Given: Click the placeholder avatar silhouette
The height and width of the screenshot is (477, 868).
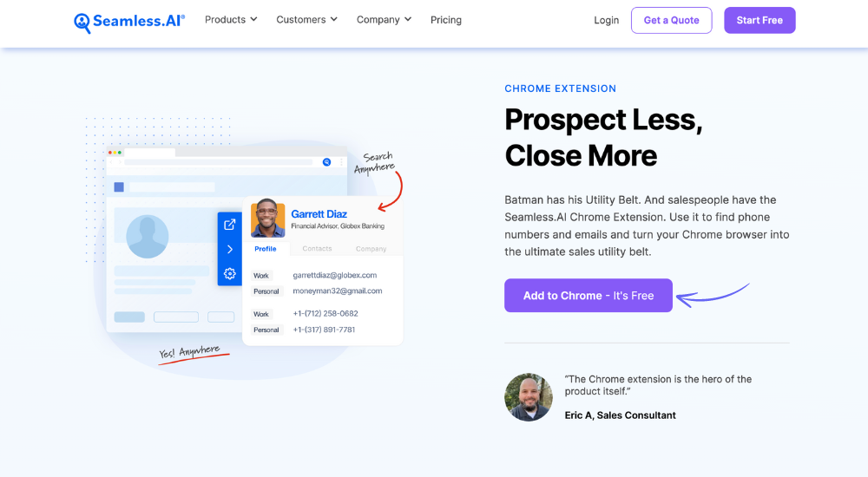Looking at the screenshot, I should 148,236.
